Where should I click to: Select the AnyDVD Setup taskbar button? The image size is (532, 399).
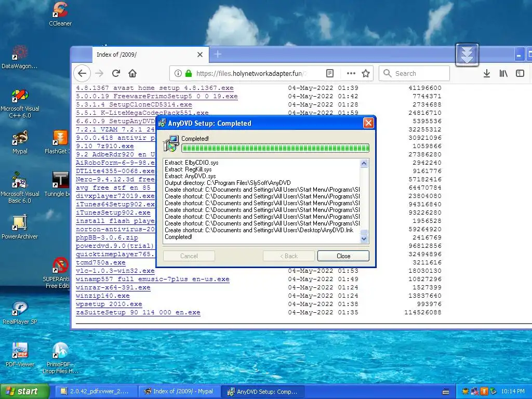263,392
